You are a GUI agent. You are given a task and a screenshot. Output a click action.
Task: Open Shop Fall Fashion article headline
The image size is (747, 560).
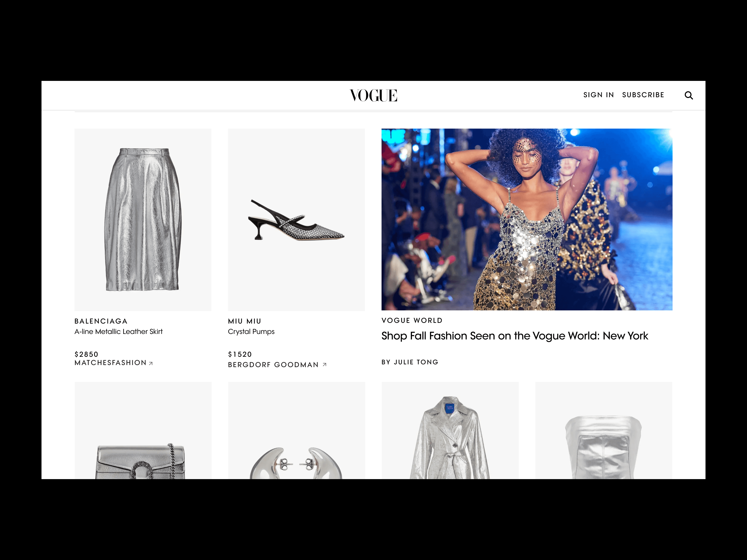pyautogui.click(x=515, y=336)
